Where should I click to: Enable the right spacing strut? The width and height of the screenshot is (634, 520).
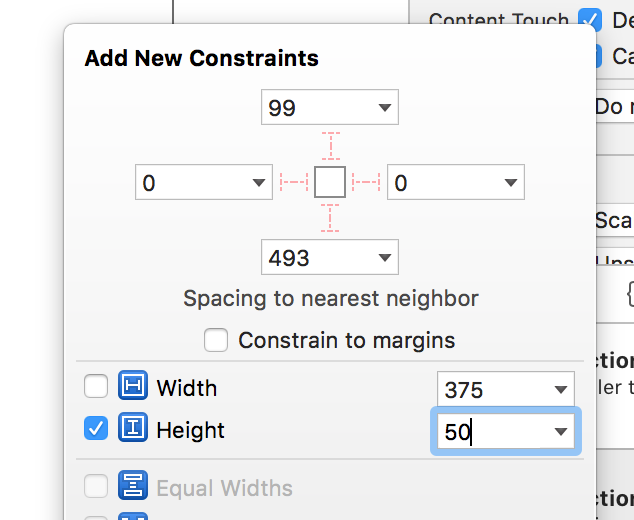[366, 182]
